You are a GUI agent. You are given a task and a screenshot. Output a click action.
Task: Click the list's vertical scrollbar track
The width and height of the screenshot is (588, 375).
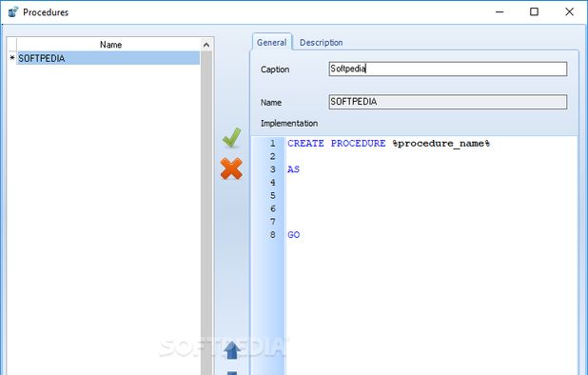[x=206, y=213]
